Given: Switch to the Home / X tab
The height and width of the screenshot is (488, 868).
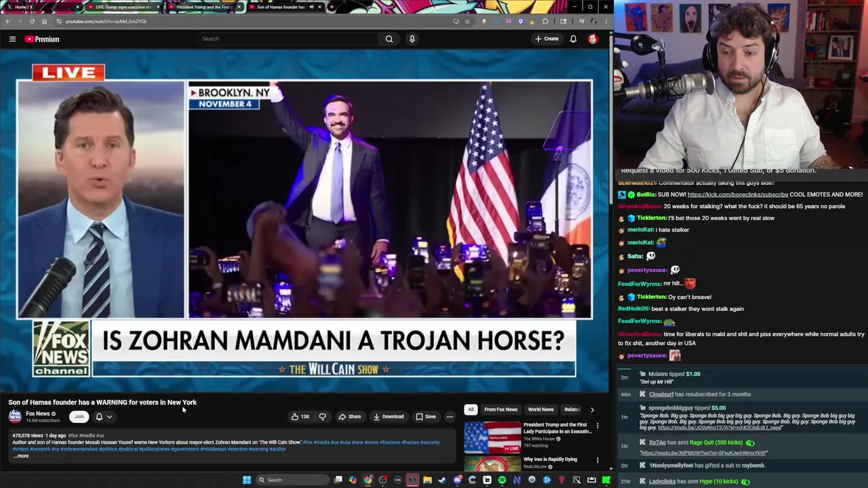Looking at the screenshot, I should click(x=41, y=7).
